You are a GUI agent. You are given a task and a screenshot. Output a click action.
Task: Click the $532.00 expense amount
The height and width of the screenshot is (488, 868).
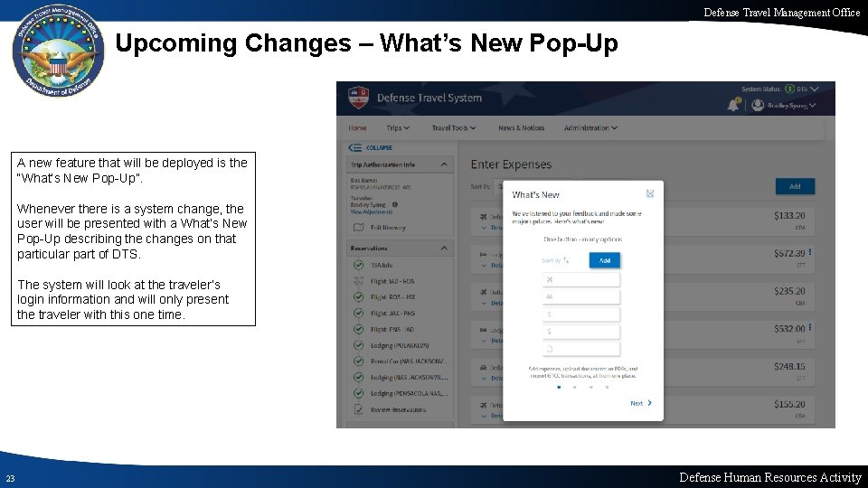[x=789, y=329]
